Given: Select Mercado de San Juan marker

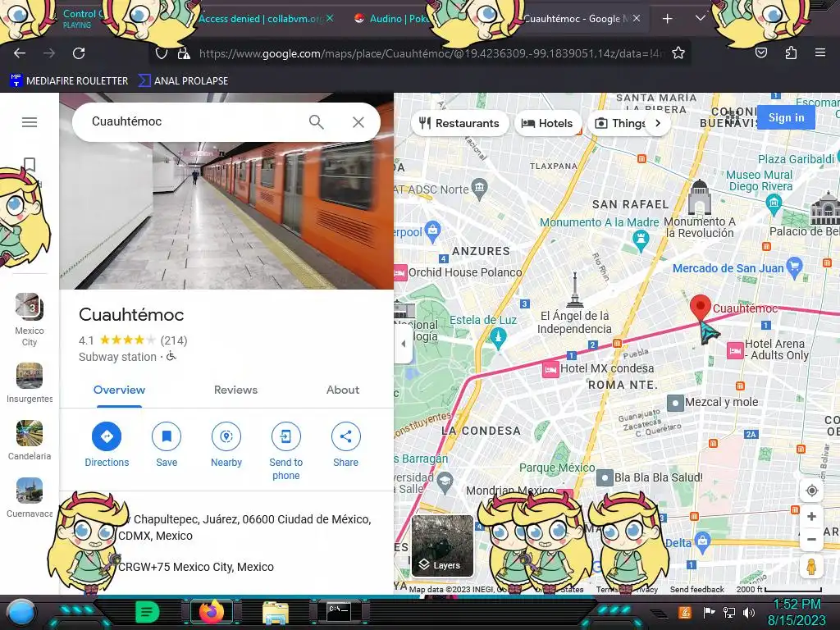Looking at the screenshot, I should [794, 267].
